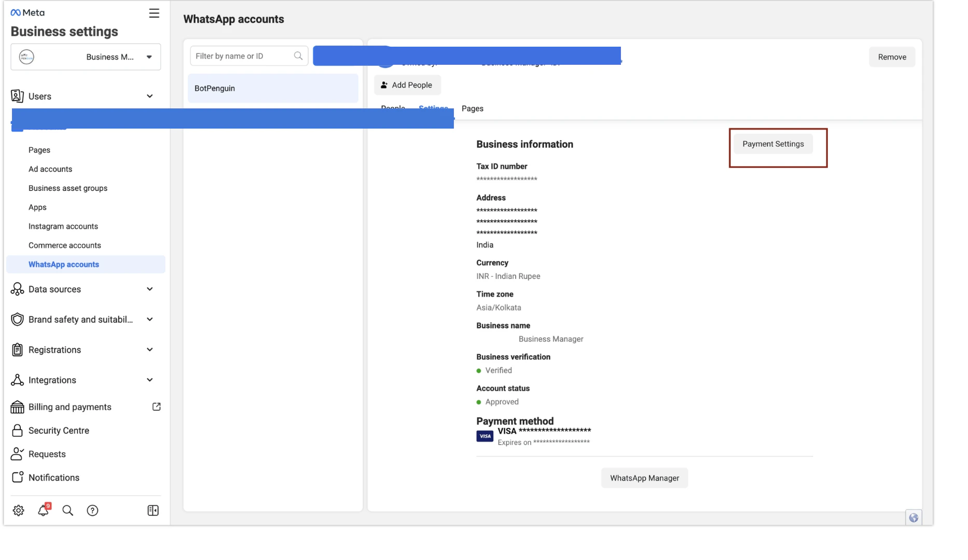
Task: Open Payment Settings
Action: tap(773, 144)
